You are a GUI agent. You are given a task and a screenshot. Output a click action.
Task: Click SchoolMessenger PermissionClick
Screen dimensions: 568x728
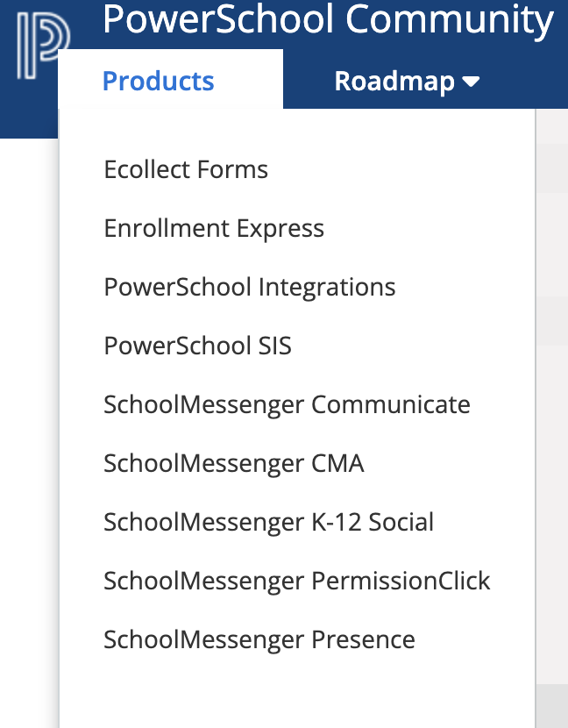297,581
